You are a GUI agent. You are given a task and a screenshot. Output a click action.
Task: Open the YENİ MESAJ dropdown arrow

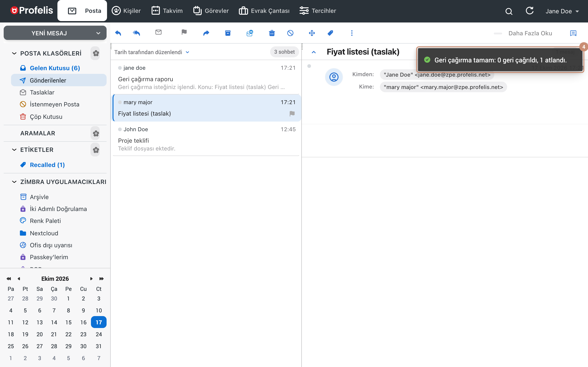pos(98,33)
